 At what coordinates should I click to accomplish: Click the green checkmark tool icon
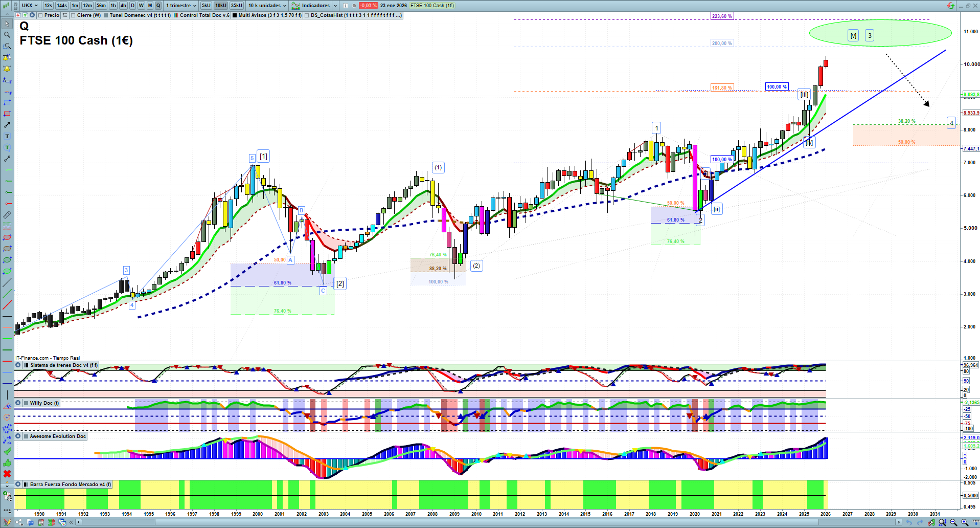[7, 452]
